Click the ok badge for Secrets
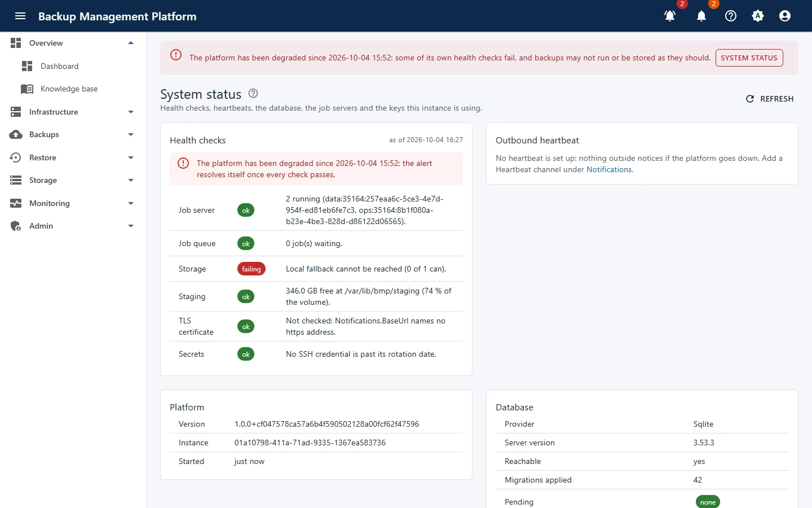 pos(246,354)
